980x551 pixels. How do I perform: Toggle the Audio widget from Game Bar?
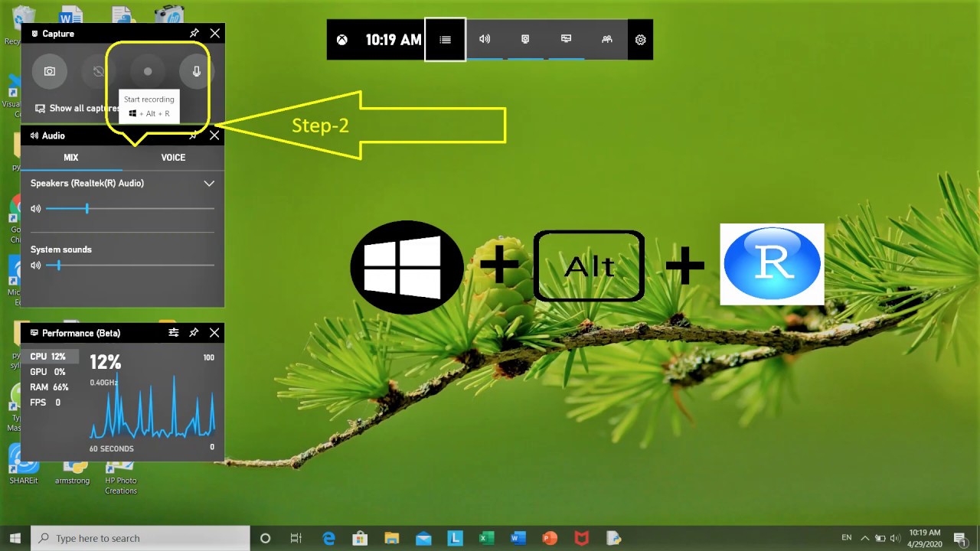[x=485, y=39]
